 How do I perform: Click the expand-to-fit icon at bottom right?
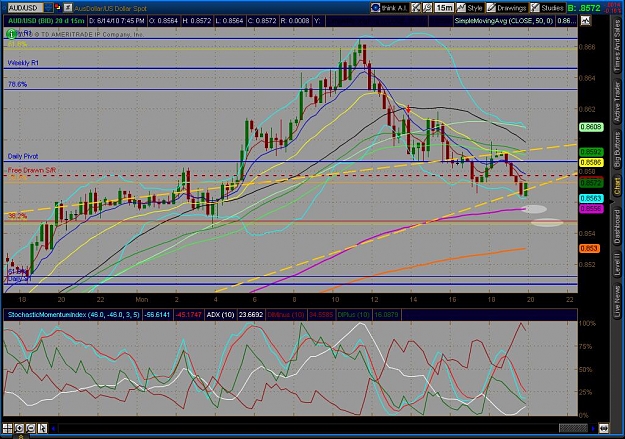(x=603, y=429)
